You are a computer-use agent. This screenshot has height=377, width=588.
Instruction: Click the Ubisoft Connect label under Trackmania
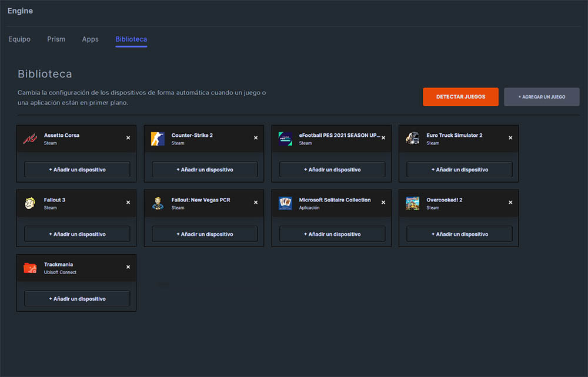point(60,272)
